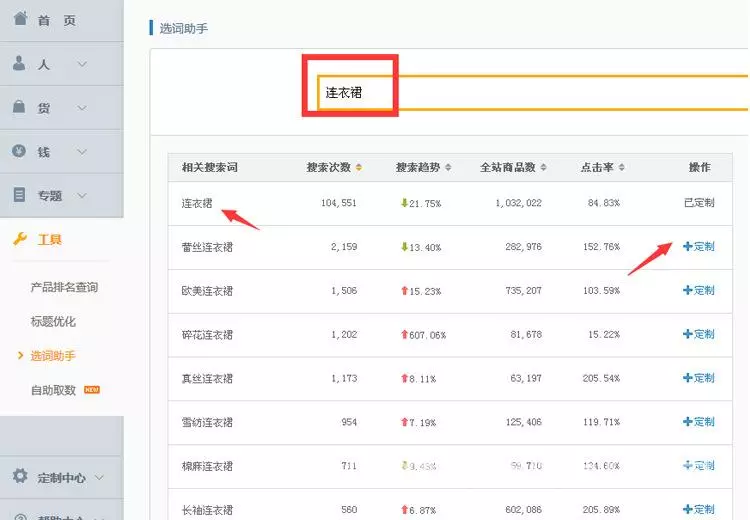Click click-rate value 84.83%
Screen dimensions: 750x520
(x=604, y=203)
